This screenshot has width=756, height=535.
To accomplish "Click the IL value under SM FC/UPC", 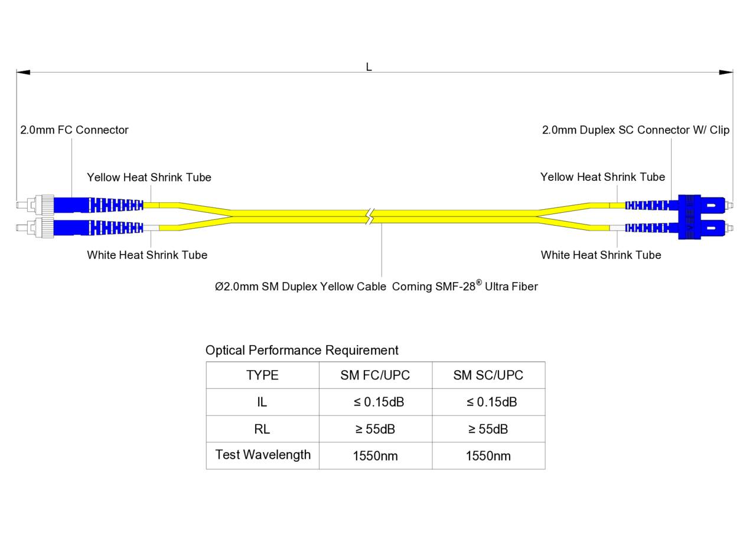I will coord(379,402).
